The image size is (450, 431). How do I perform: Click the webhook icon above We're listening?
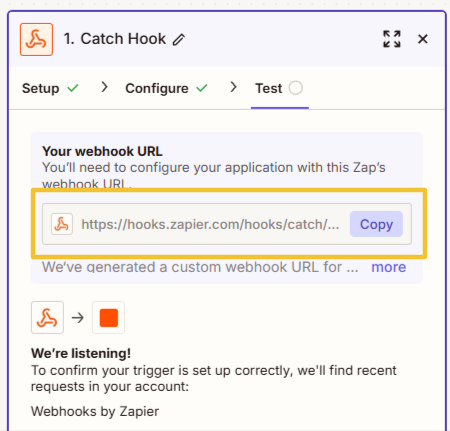tap(47, 317)
